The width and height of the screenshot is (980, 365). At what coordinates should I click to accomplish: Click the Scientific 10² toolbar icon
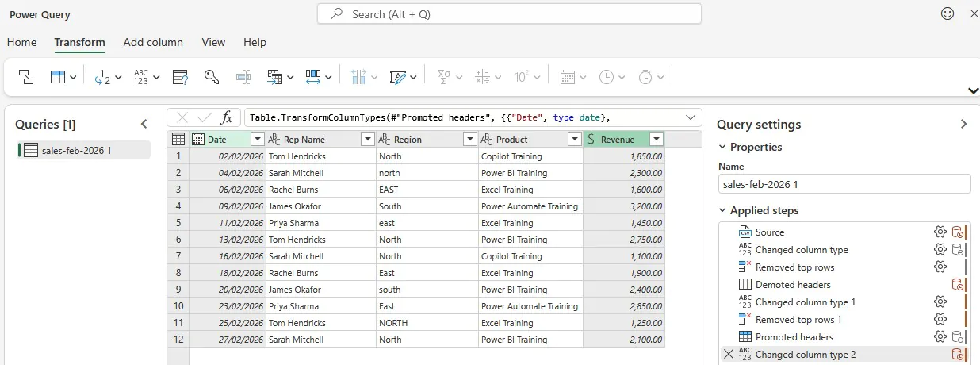pyautogui.click(x=522, y=77)
